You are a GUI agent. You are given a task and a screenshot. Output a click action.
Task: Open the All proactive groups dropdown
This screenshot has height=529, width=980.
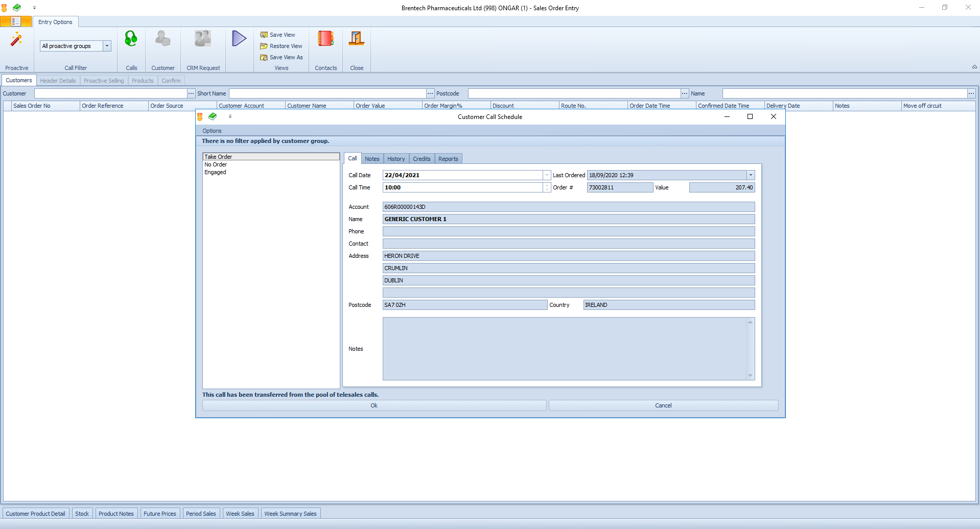click(x=107, y=46)
